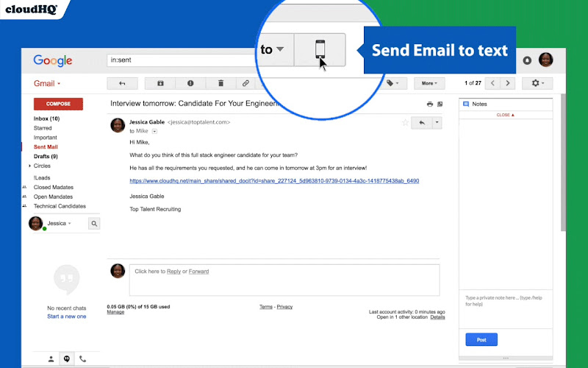Screen dimensions: 588x368
Task: Open Drafts (9) folder
Action: 46,156
